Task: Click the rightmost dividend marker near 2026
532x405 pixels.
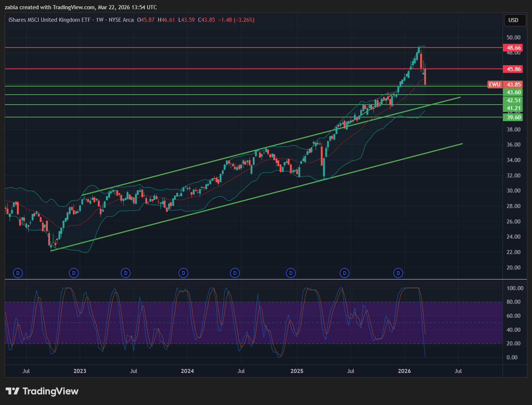Action: [398, 273]
